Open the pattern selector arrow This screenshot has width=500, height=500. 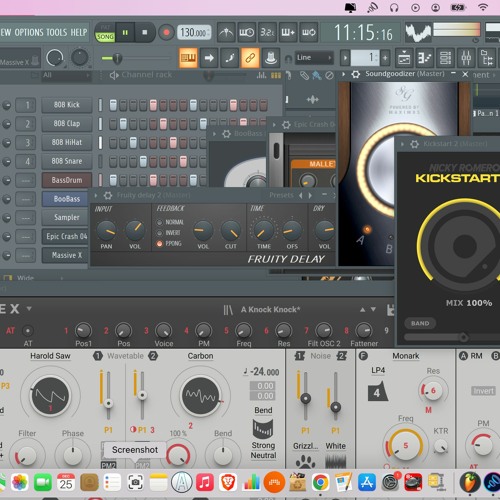[x=345, y=58]
